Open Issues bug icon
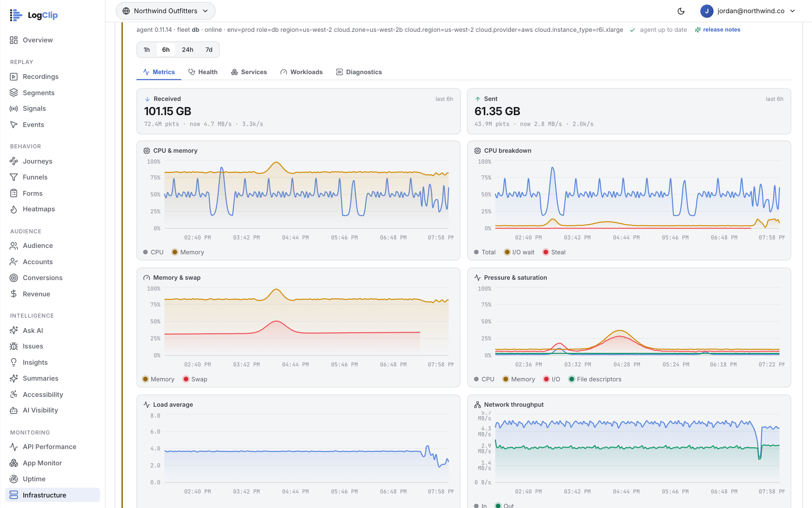812x508 pixels. (14, 346)
